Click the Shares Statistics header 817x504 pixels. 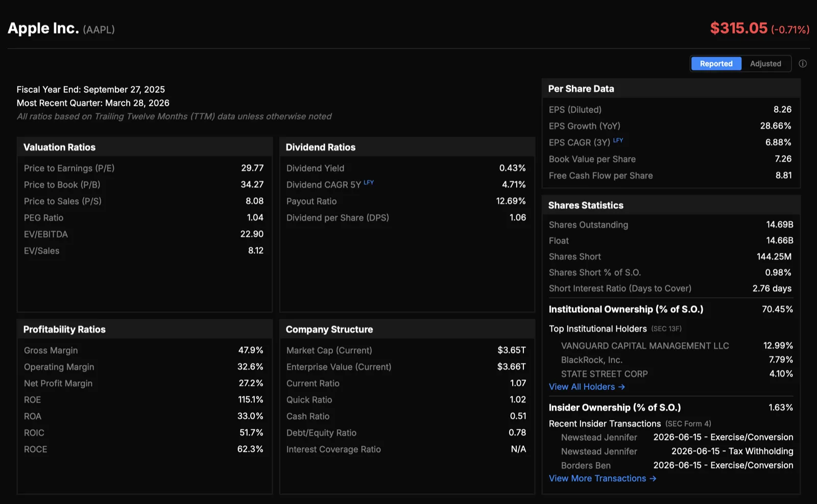pyautogui.click(x=671, y=205)
